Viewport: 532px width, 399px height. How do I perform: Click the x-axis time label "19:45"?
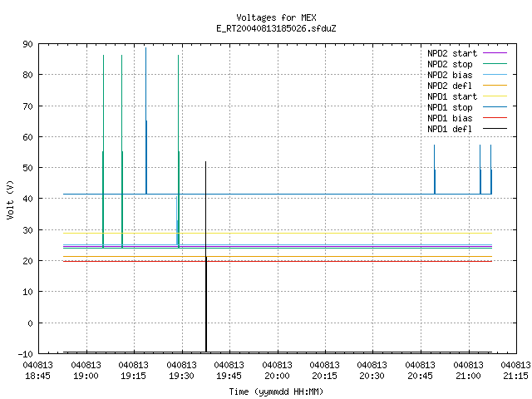(x=229, y=377)
